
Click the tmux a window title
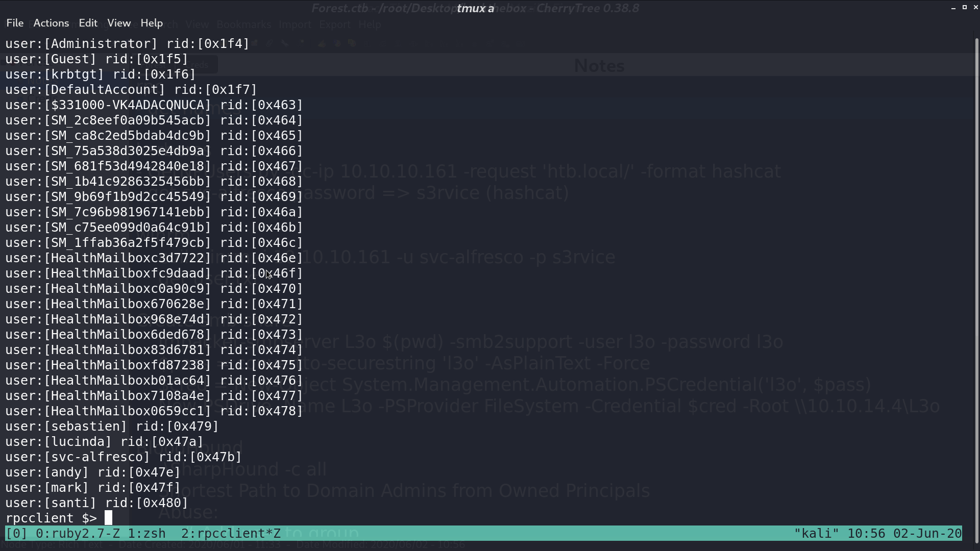coord(475,8)
